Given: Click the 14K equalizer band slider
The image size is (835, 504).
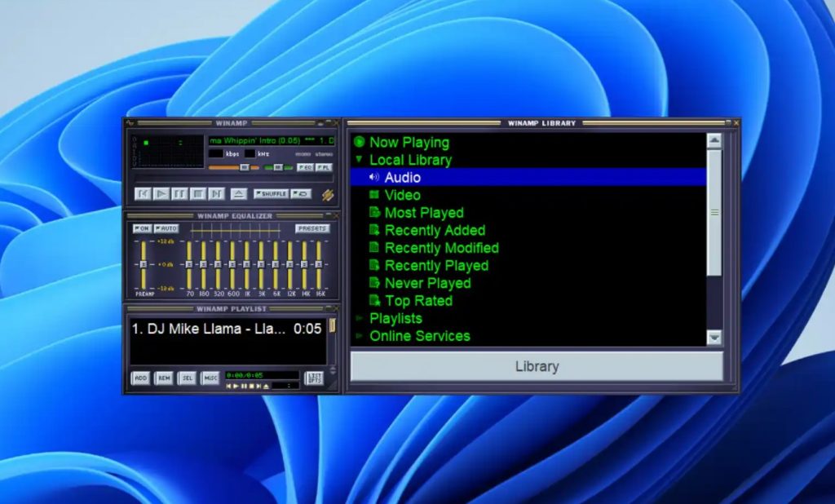Looking at the screenshot, I should click(304, 265).
